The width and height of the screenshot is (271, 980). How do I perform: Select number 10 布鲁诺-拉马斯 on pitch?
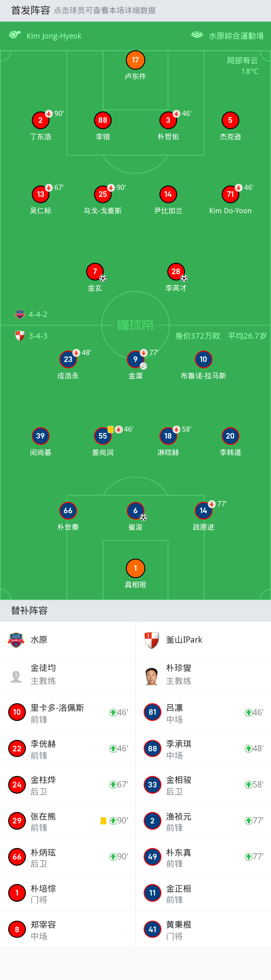click(203, 360)
